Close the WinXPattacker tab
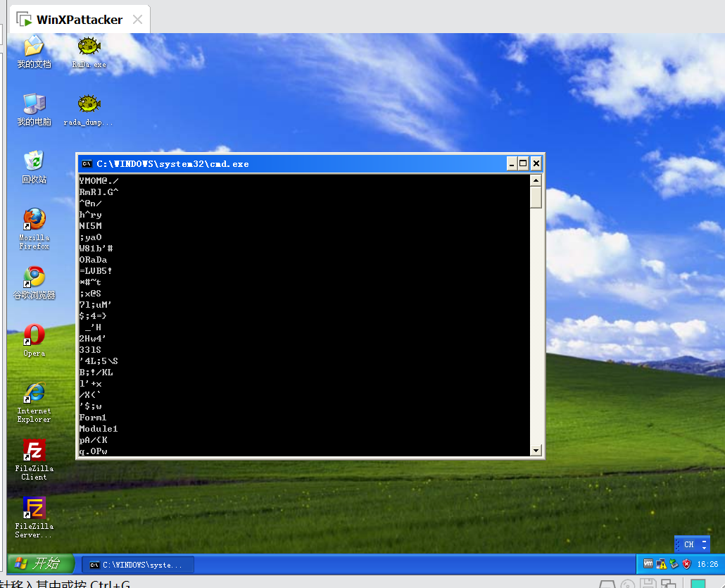 click(137, 20)
